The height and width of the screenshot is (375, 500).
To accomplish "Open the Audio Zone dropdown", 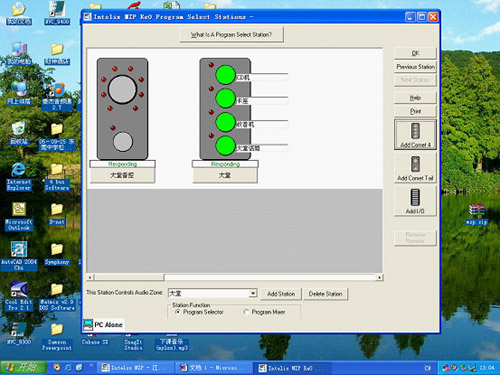I will pyautogui.click(x=253, y=293).
